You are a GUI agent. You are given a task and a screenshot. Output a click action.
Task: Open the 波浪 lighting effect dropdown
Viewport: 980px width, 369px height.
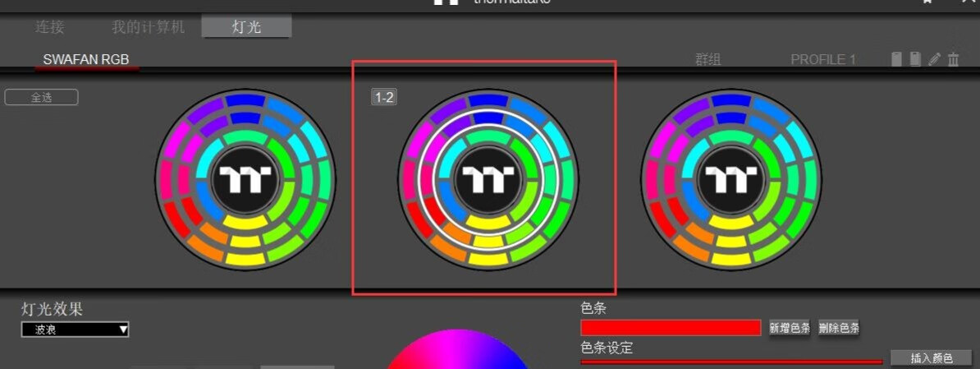(75, 329)
